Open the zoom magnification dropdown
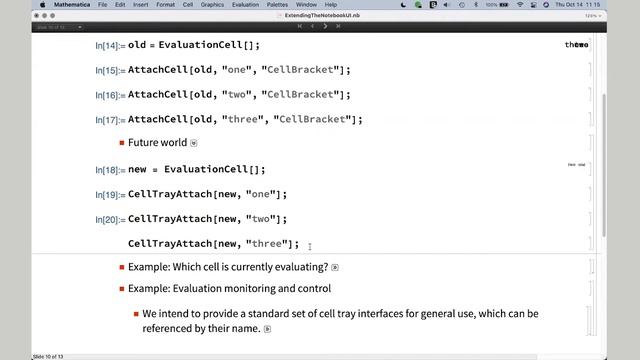 [x=593, y=16]
